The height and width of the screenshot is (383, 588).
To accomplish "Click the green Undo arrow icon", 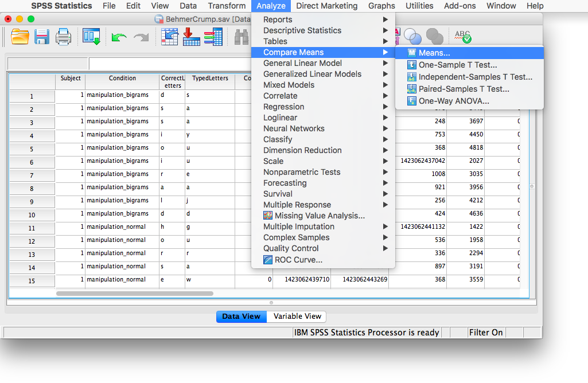I will [x=119, y=37].
